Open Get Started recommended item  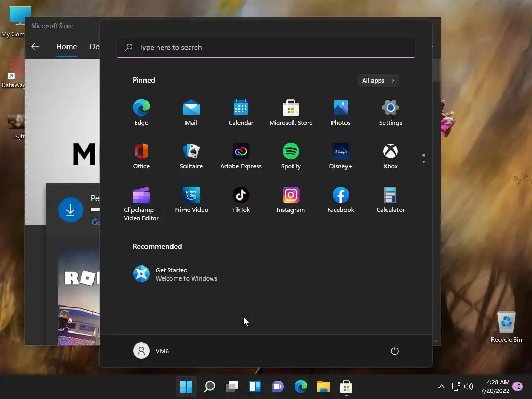[175, 274]
